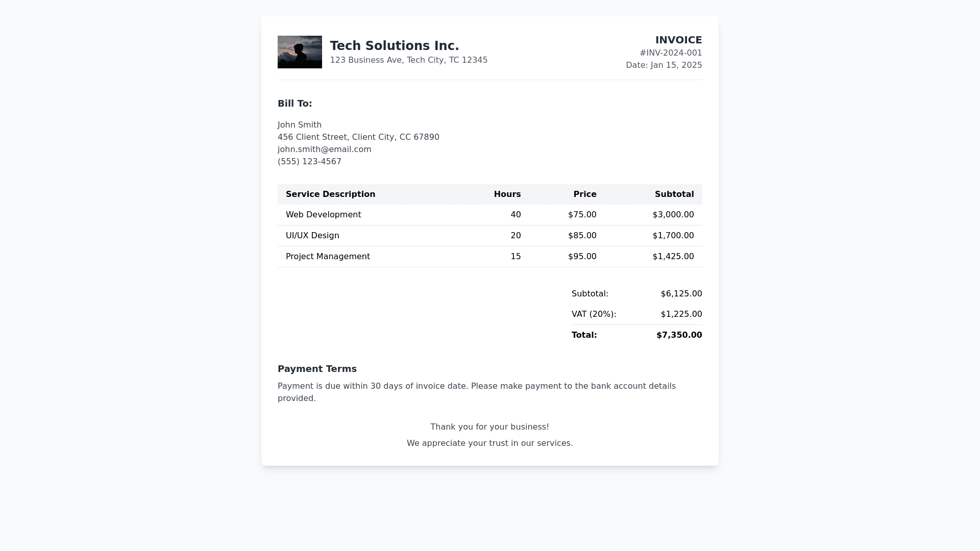The image size is (980, 551).
Task: Click the total amount $7,350.00
Action: (679, 335)
